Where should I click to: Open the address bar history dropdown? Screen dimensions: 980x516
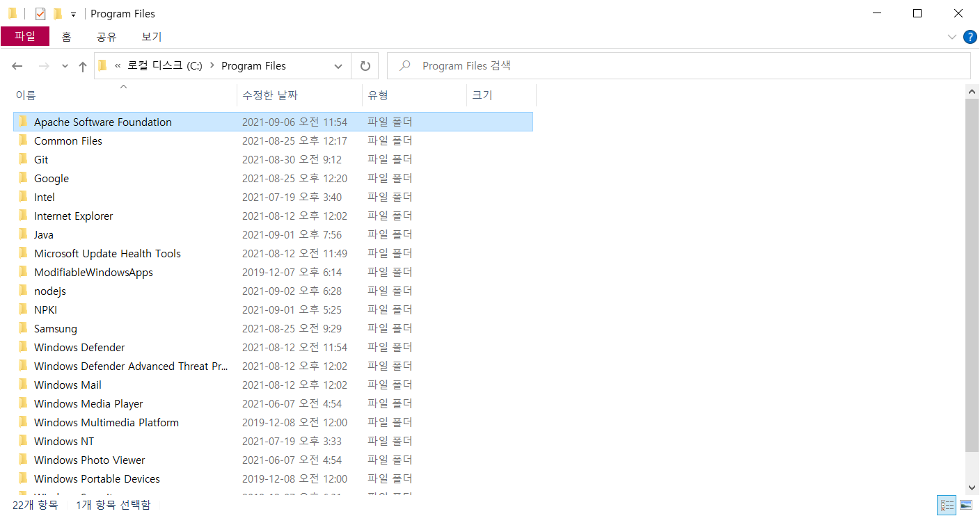338,66
